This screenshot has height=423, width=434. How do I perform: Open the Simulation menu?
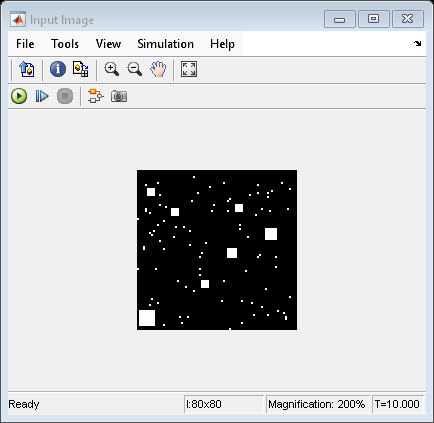click(166, 44)
